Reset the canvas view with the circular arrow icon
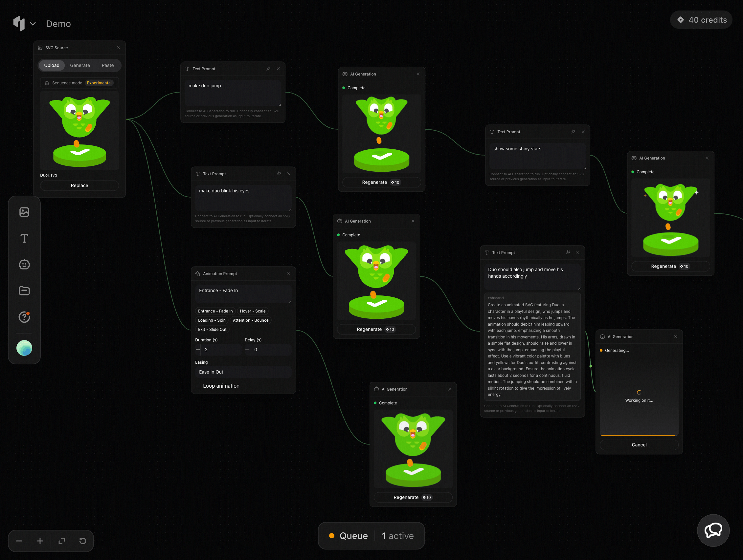Image resolution: width=743 pixels, height=560 pixels. coord(83,541)
